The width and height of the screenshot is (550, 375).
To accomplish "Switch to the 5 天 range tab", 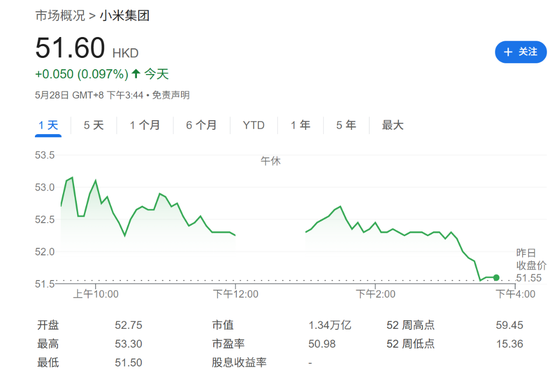I will [x=94, y=125].
